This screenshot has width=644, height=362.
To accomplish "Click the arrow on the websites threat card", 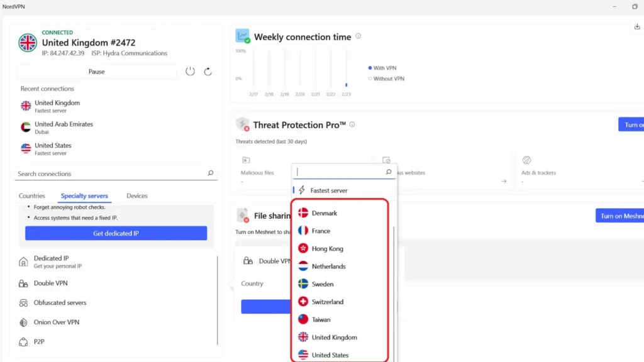I will [504, 181].
